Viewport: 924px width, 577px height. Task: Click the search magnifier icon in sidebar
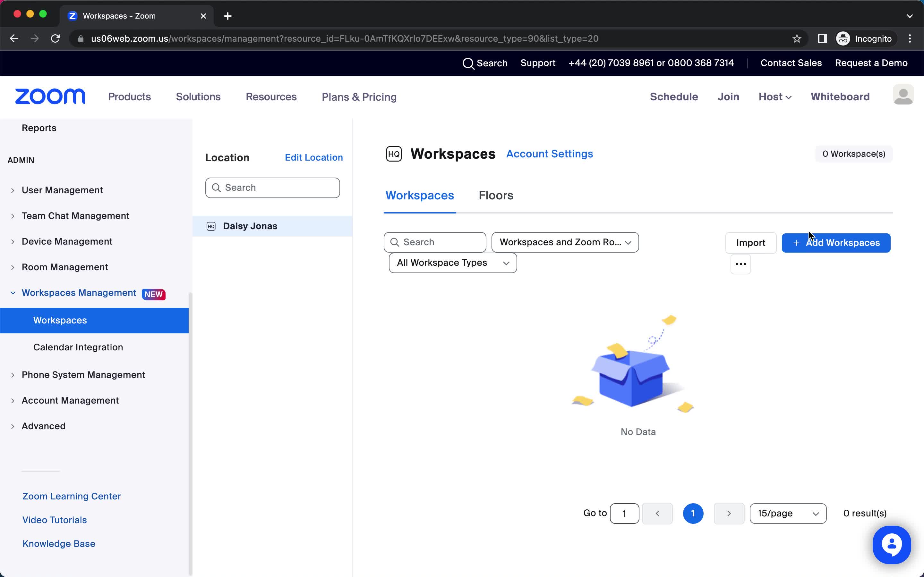pyautogui.click(x=216, y=188)
